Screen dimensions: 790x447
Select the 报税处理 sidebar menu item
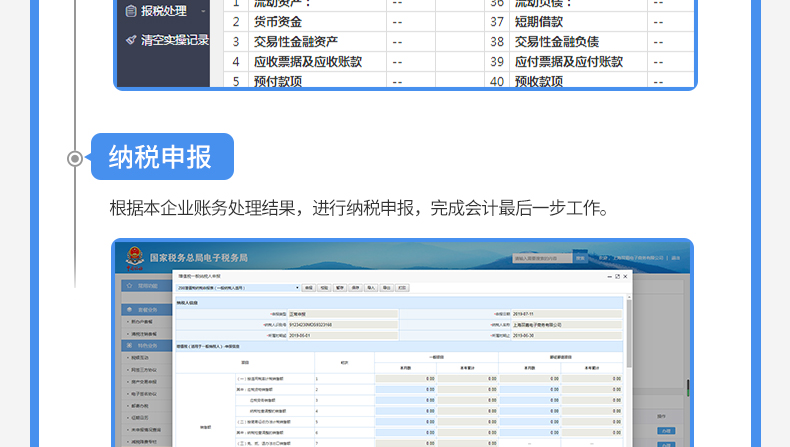164,12
